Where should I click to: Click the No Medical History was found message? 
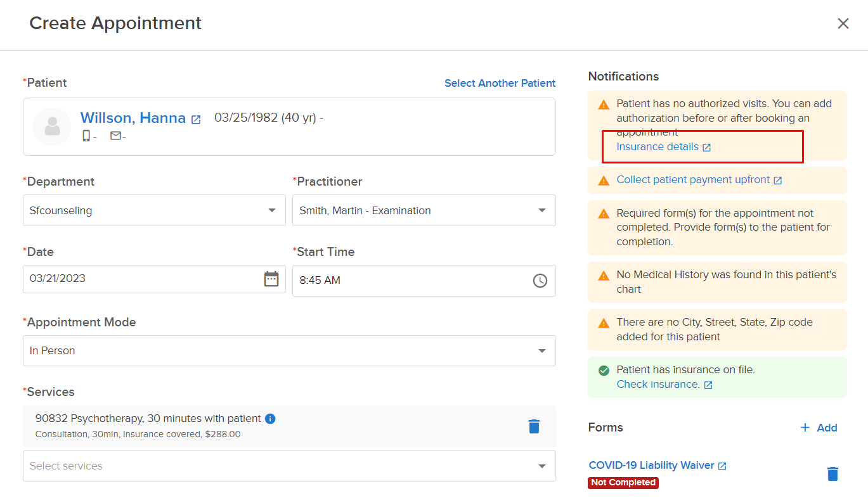click(x=727, y=282)
